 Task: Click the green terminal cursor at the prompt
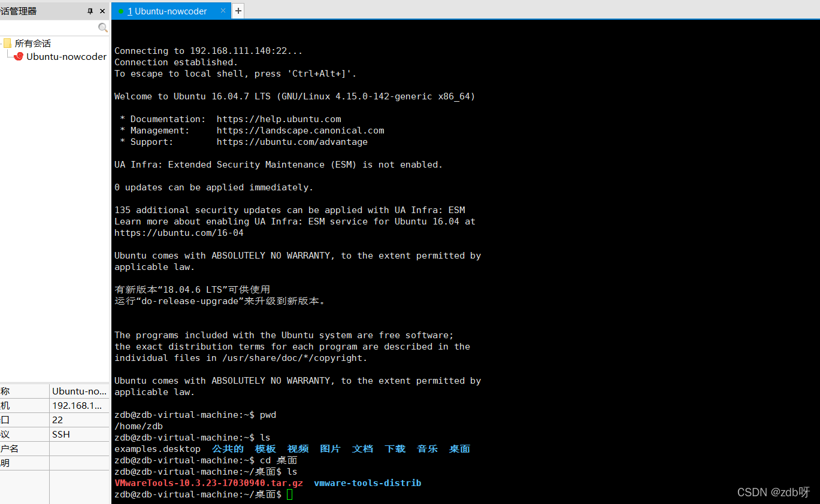(x=290, y=494)
